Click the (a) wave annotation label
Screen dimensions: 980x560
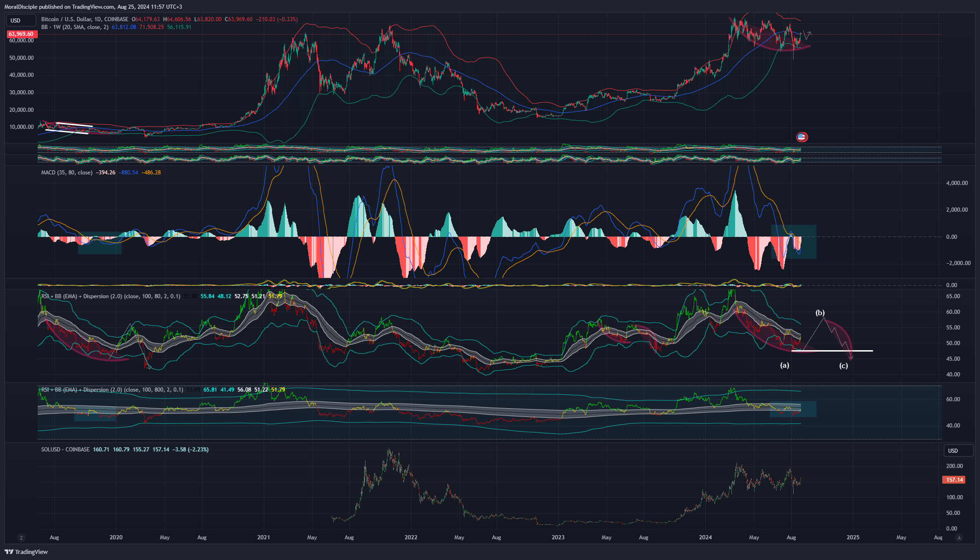(784, 365)
